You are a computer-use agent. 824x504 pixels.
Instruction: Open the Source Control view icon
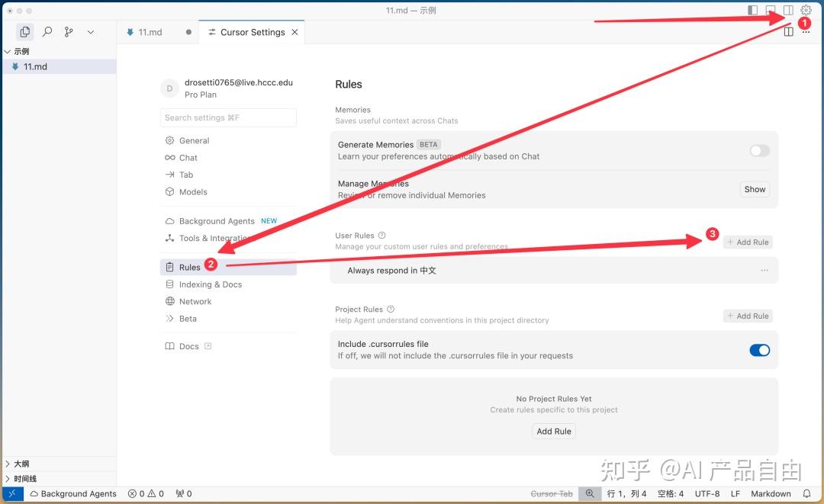[69, 32]
